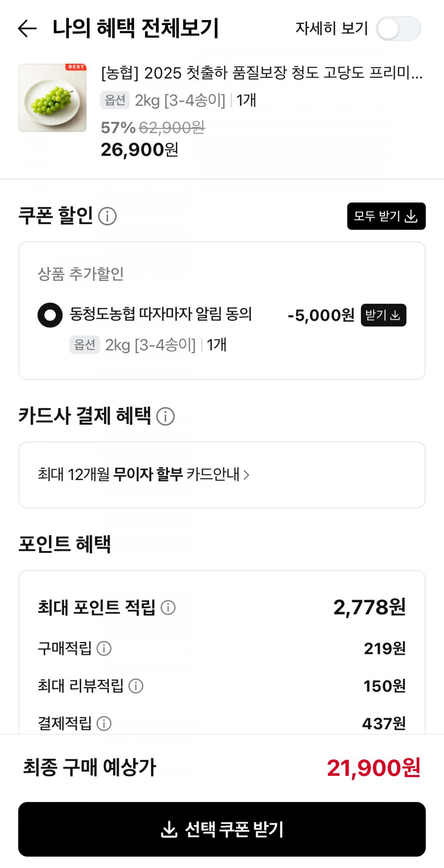Expand the 무이자 할부 카드안내 chevron
Image resolution: width=444 pixels, height=868 pixels.
(x=246, y=475)
